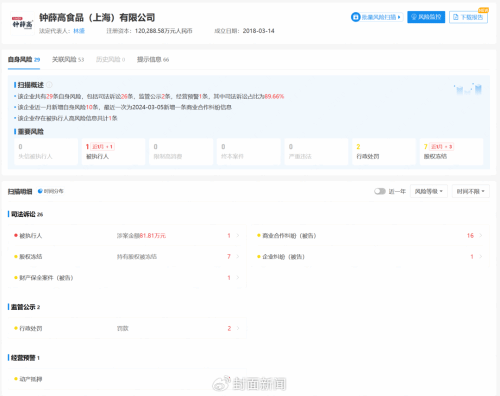500x396 pixels.
Task: Switch to the 提示信息 66 tab
Action: (153, 60)
